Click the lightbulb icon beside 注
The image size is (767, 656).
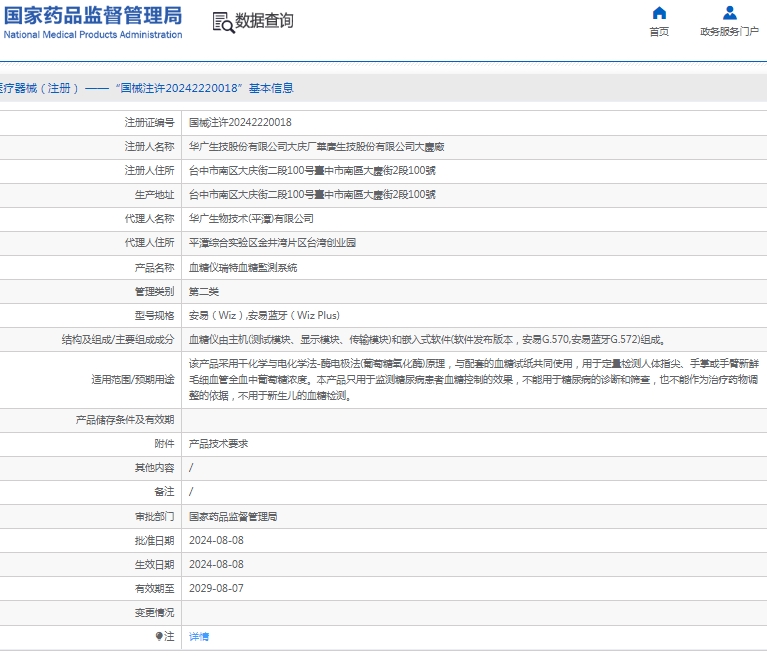point(159,636)
